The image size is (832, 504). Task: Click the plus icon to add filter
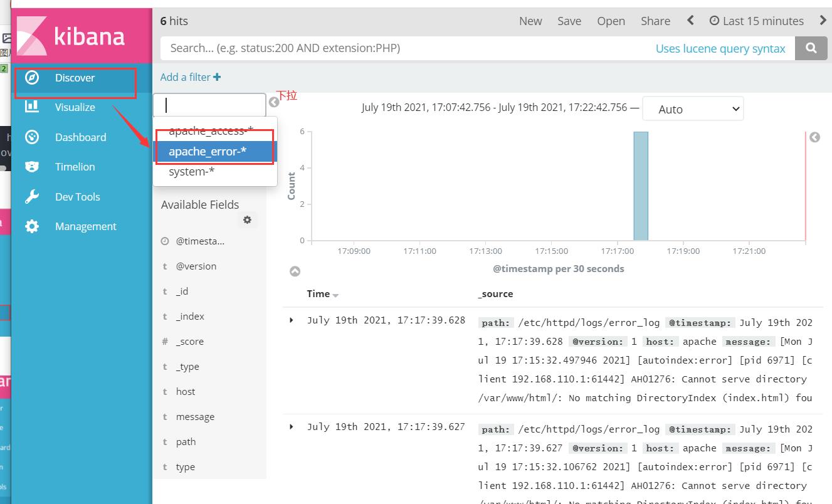click(x=217, y=77)
